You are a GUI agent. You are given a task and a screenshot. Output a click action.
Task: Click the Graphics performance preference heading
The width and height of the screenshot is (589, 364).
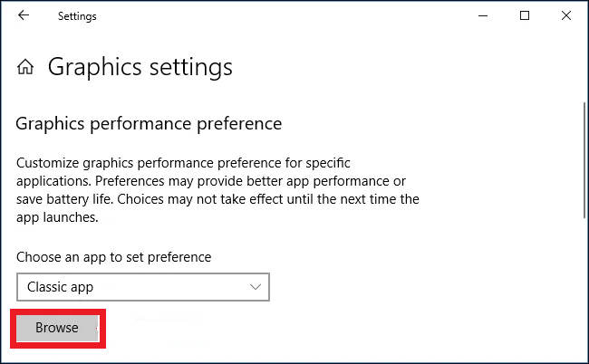(150, 123)
